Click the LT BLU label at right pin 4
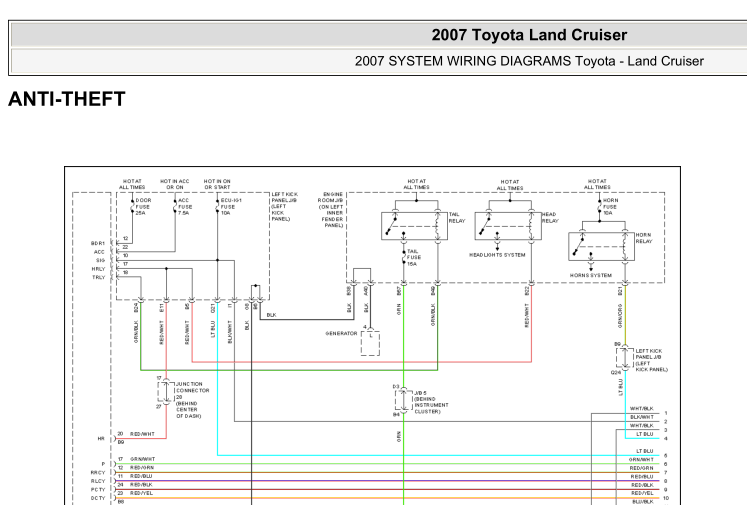The height and width of the screenshot is (505, 747). click(x=645, y=434)
